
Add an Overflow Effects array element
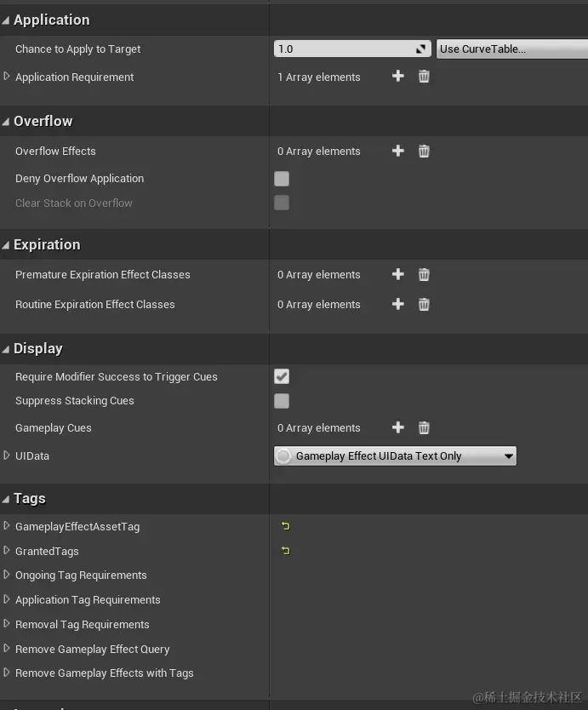point(397,151)
